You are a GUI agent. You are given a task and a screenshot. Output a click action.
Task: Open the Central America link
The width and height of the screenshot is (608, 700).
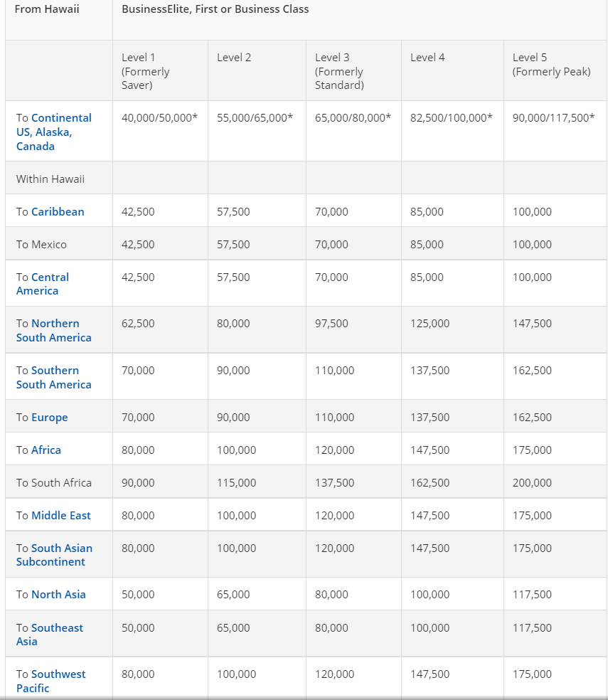50,277
